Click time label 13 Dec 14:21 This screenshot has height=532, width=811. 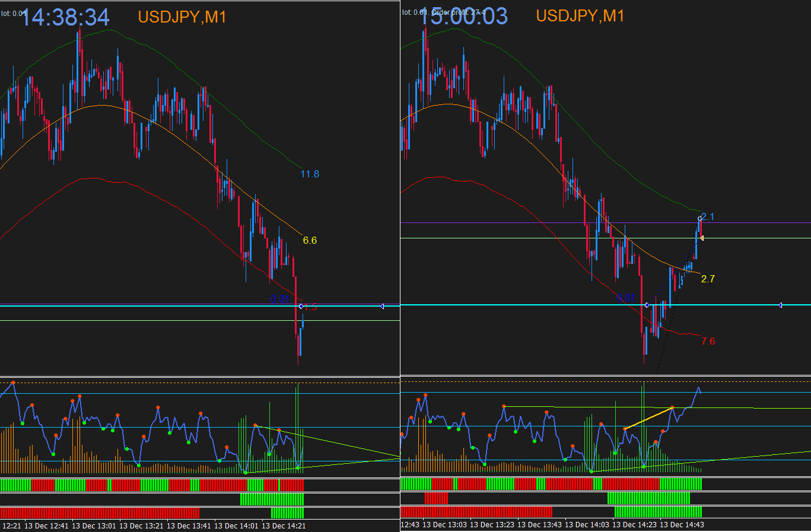(x=284, y=525)
